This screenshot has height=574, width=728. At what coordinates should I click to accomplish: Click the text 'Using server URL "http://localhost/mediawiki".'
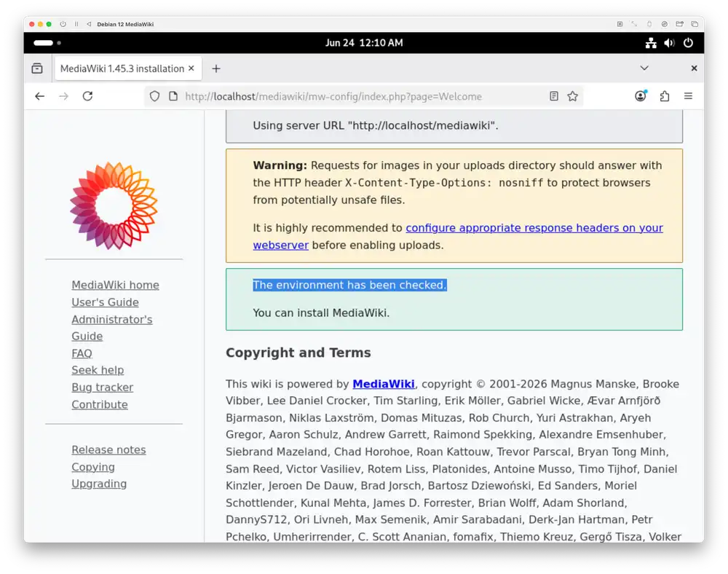[x=375, y=125]
